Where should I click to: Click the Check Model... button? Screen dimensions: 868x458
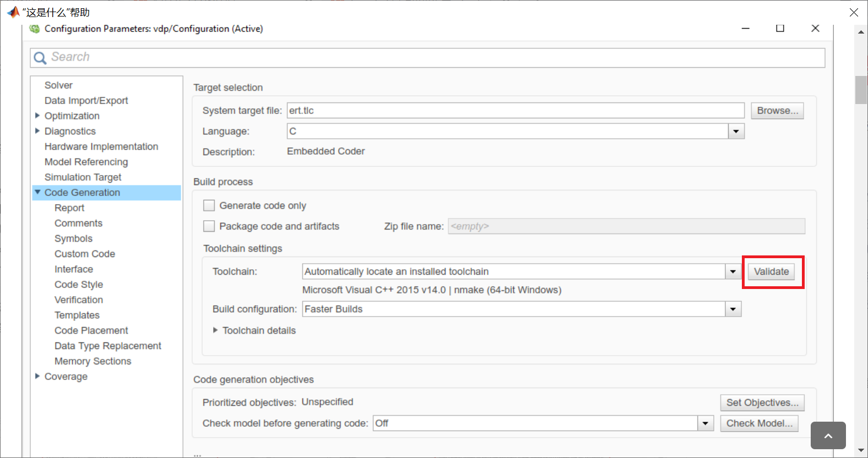(x=759, y=423)
